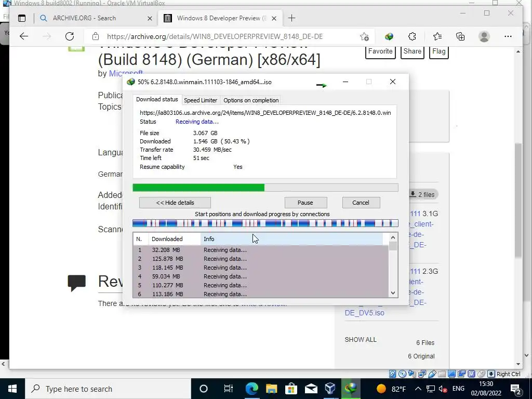The width and height of the screenshot is (532, 399).
Task: Open the Download status tab
Action: (157, 99)
